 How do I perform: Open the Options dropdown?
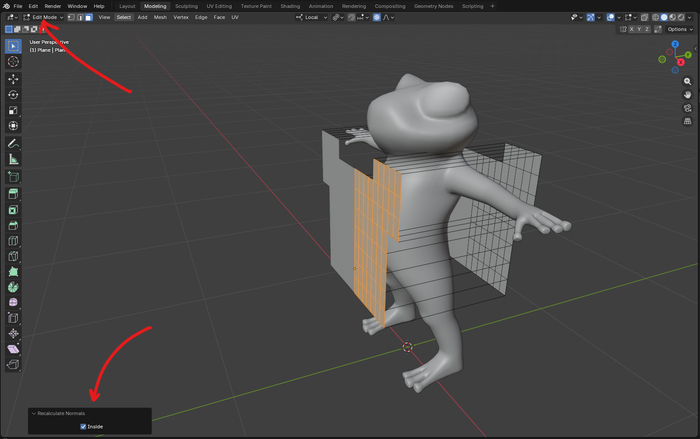(680, 29)
